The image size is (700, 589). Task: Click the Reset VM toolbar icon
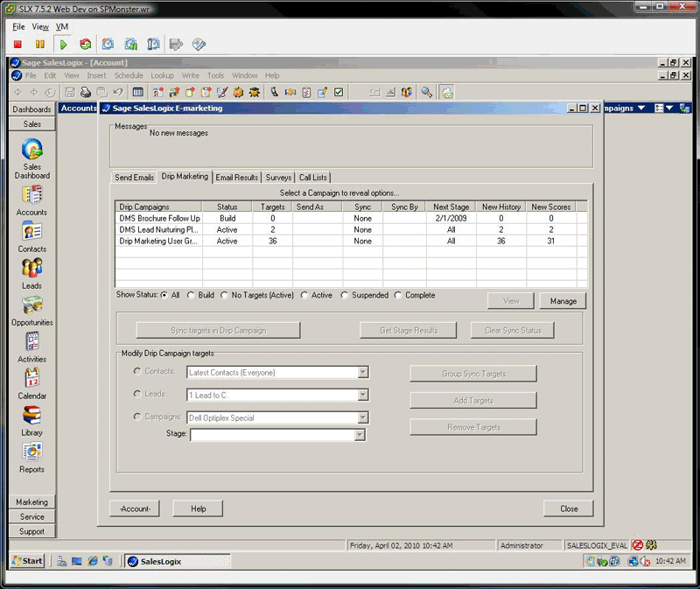[85, 45]
